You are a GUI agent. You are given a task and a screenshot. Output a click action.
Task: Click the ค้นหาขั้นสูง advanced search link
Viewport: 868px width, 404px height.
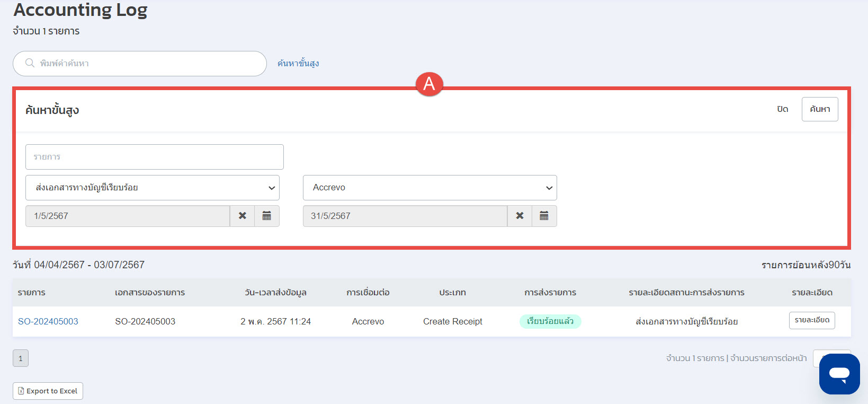298,63
